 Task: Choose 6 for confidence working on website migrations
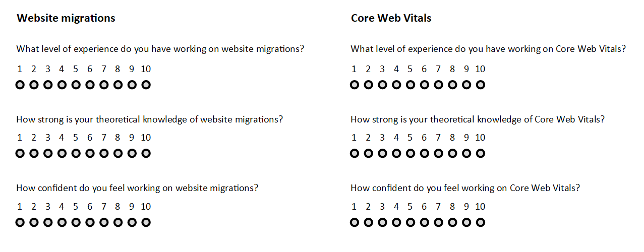90,222
